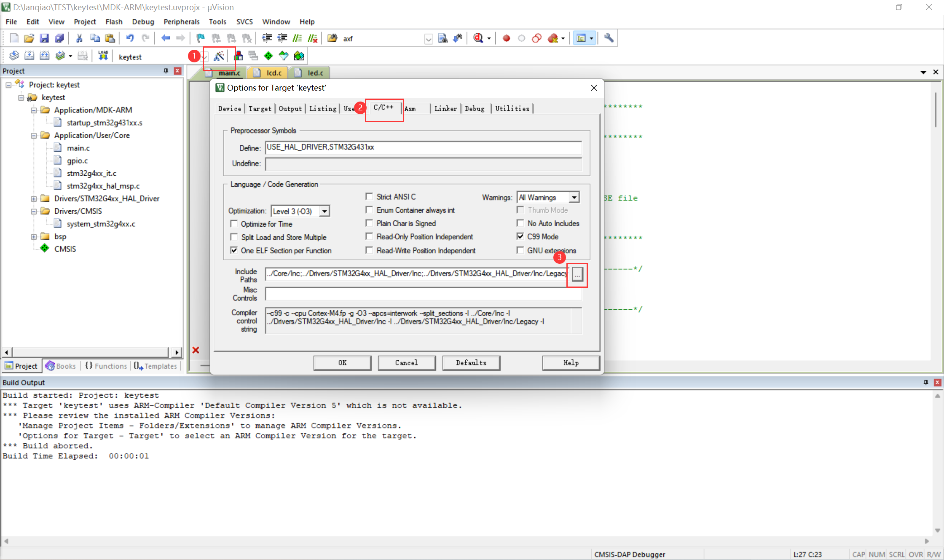This screenshot has height=560, width=944.
Task: Start debug session with magnifier icon
Action: click(x=478, y=38)
